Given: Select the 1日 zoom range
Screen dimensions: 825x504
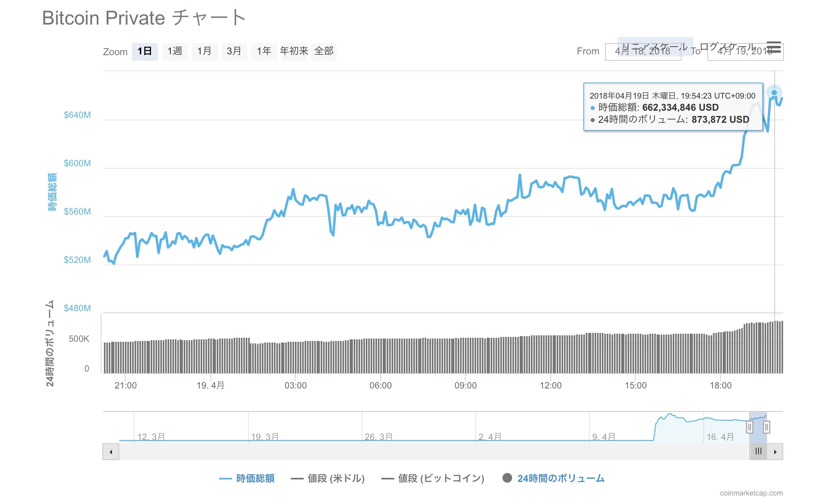Looking at the screenshot, I should (x=145, y=52).
